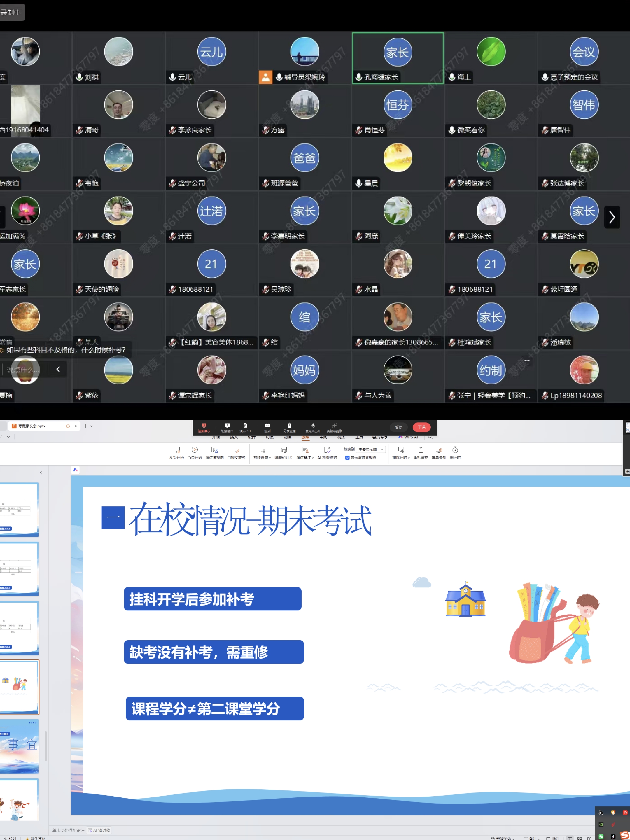
Task: Go to next page of participants
Action: 612,217
